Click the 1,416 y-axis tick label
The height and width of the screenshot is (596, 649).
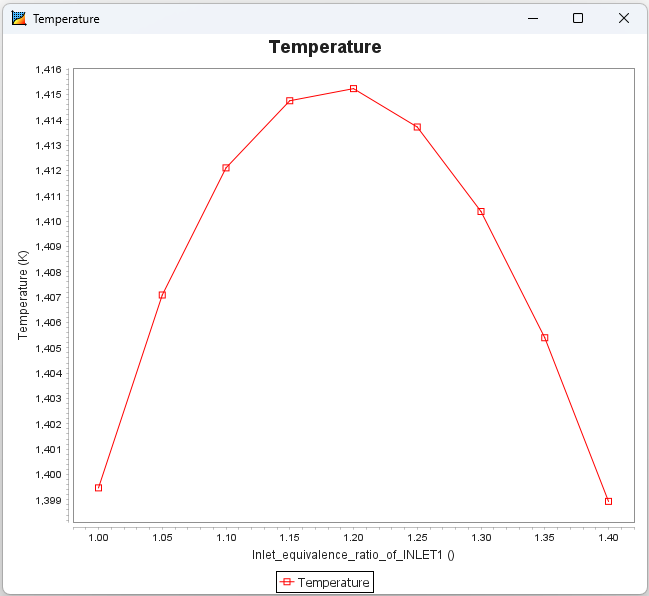tap(48, 70)
